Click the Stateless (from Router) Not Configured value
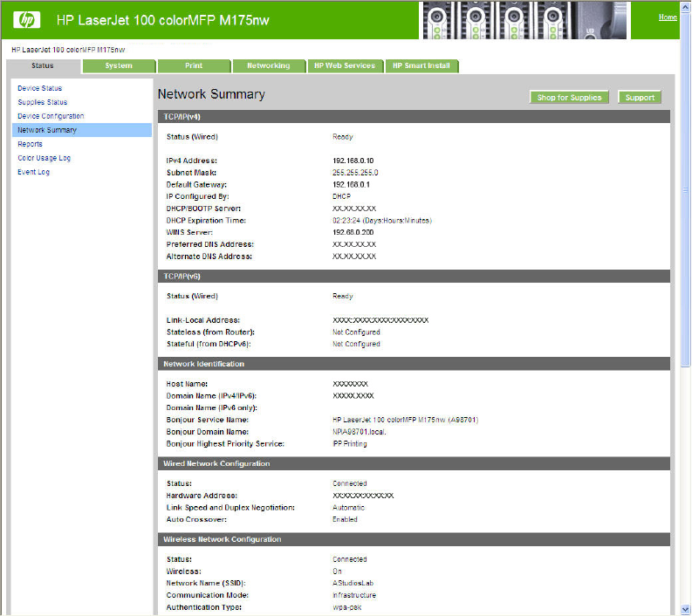 [x=356, y=332]
